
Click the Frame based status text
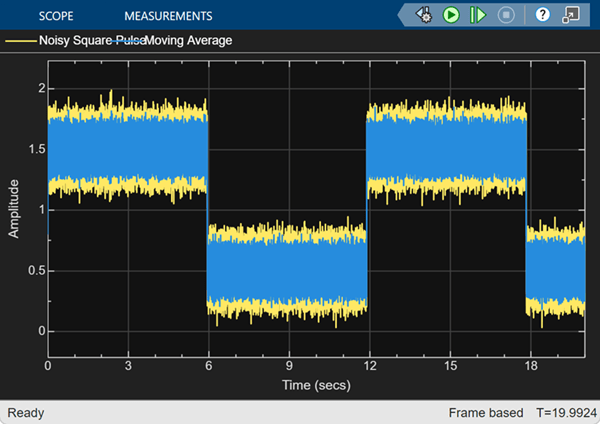pos(488,412)
